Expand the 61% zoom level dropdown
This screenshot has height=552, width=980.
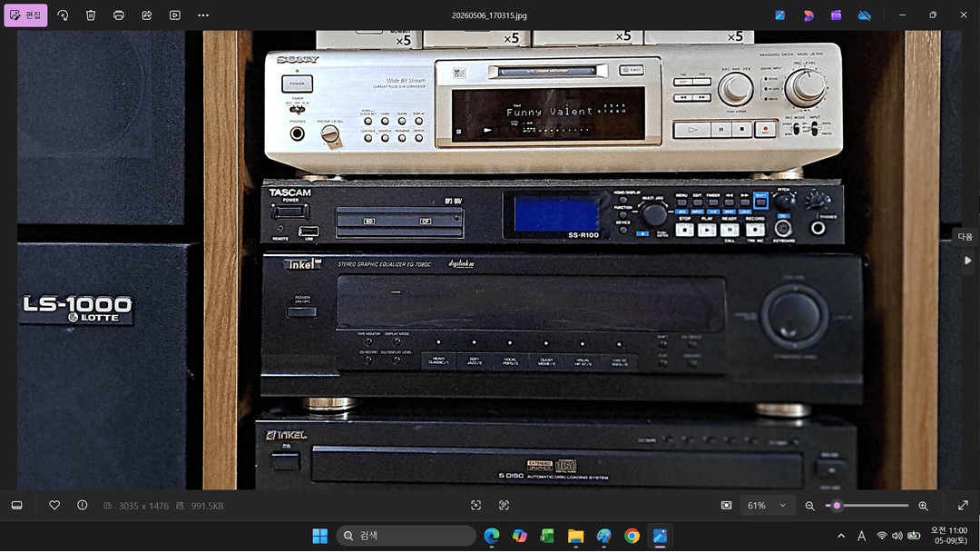766,505
